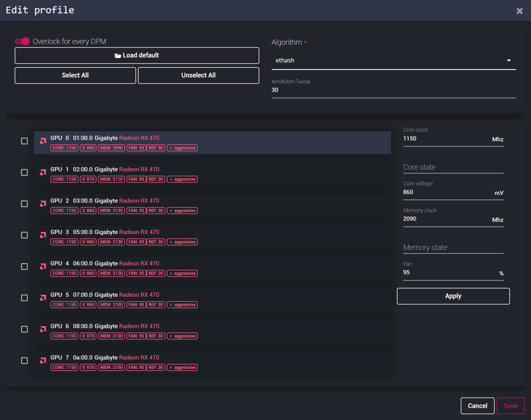Screen dimensions: 531x420
Task: Select the GPU 6 08:00.0 row title
Action: click(105, 327)
